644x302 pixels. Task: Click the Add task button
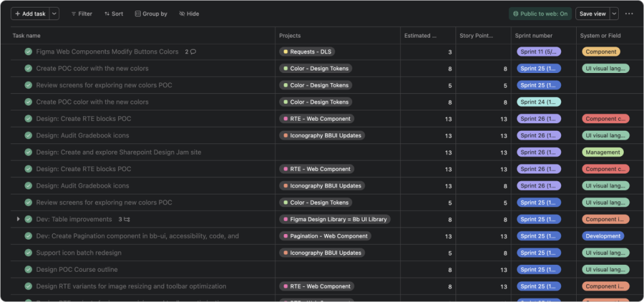(x=30, y=14)
